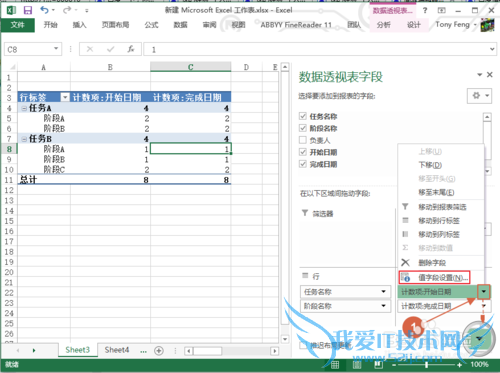Image resolution: width=500 pixels, height=373 pixels.
Task: Collapse the 任务B group in pivot table
Action: [24, 139]
